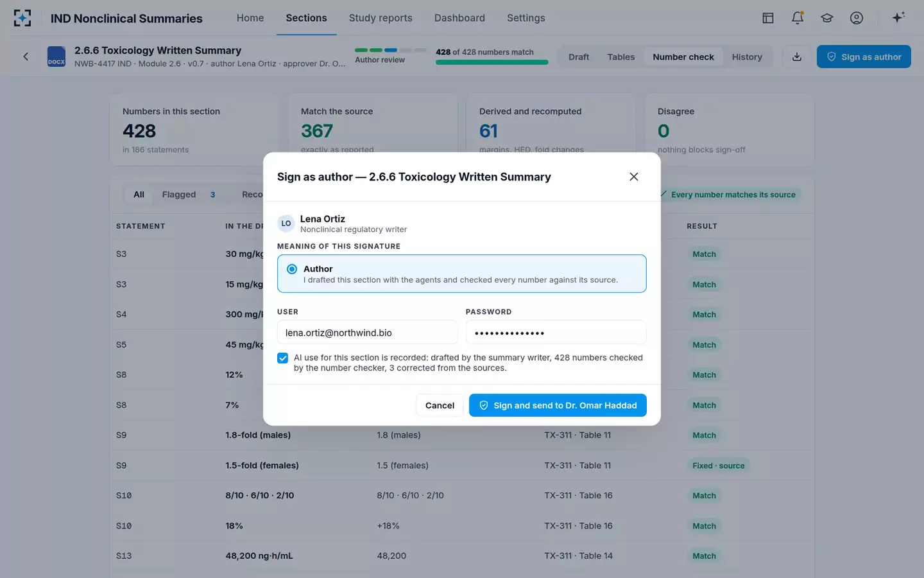Go to the Home nav item
924x578 pixels.
250,18
